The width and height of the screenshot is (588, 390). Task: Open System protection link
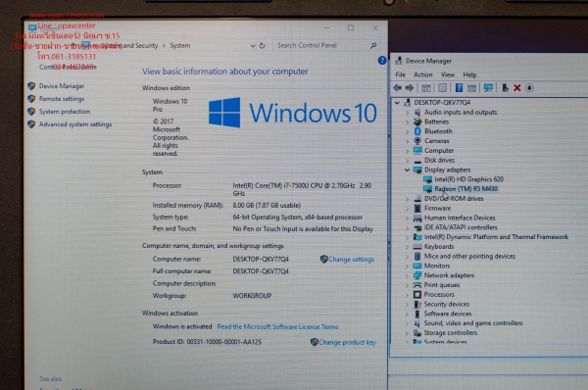65,112
